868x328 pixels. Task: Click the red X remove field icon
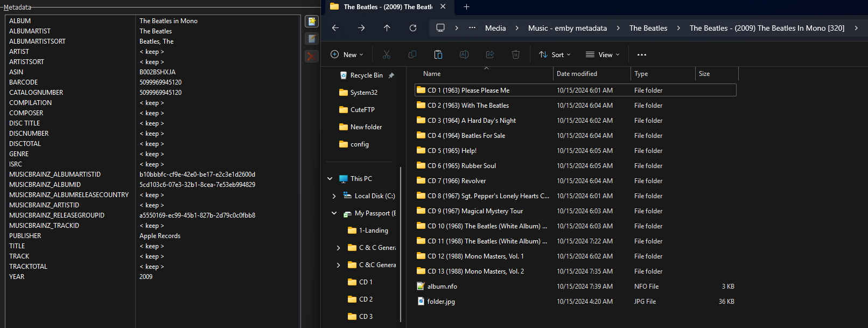point(311,57)
